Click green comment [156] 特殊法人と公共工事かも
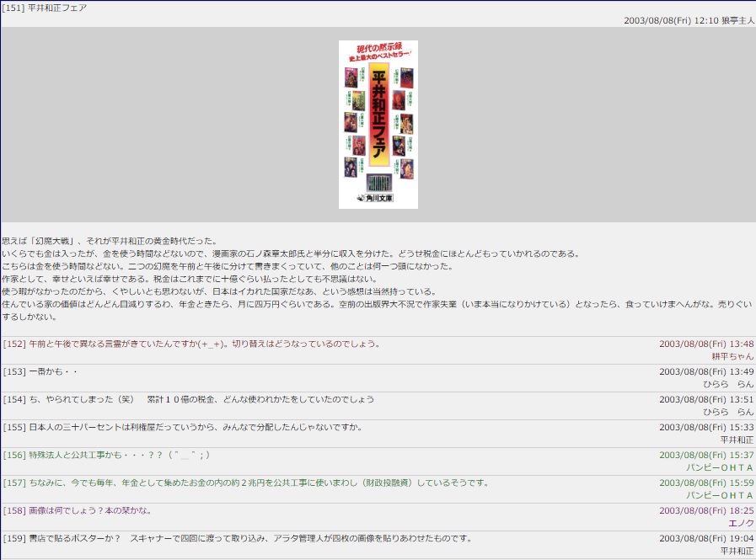The width and height of the screenshot is (756, 560). (106, 455)
